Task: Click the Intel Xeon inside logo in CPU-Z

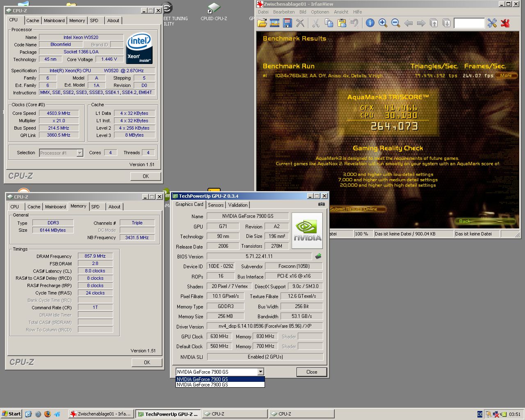Action: pyautogui.click(x=139, y=48)
